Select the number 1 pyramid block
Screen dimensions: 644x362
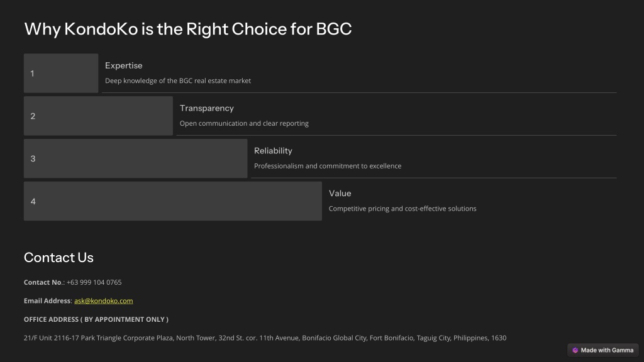(x=61, y=73)
